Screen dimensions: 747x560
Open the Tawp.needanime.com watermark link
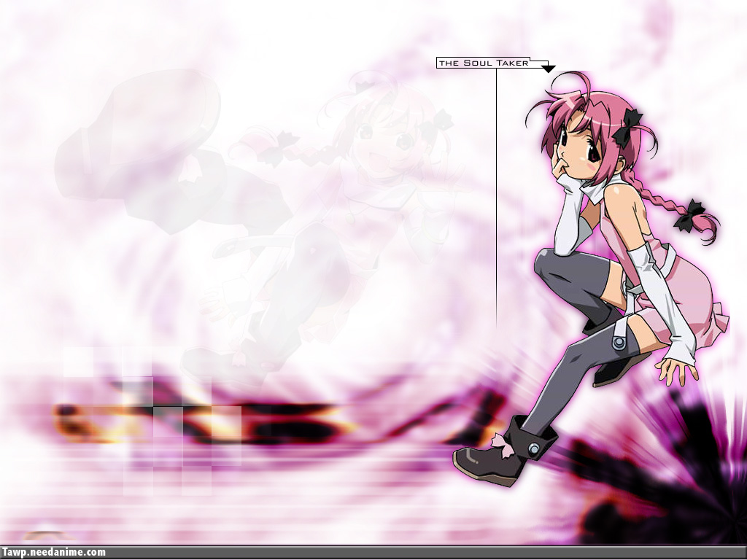53,552
